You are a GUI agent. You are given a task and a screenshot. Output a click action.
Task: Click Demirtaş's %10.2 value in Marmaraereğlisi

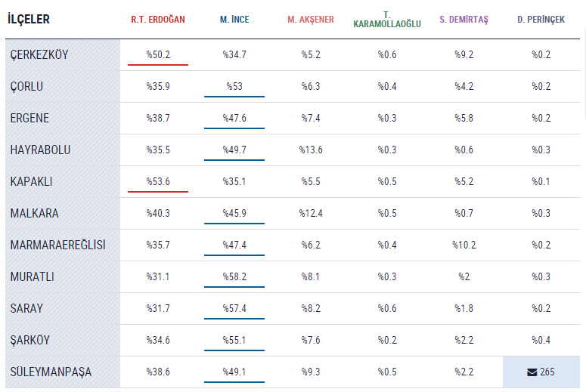(464, 245)
